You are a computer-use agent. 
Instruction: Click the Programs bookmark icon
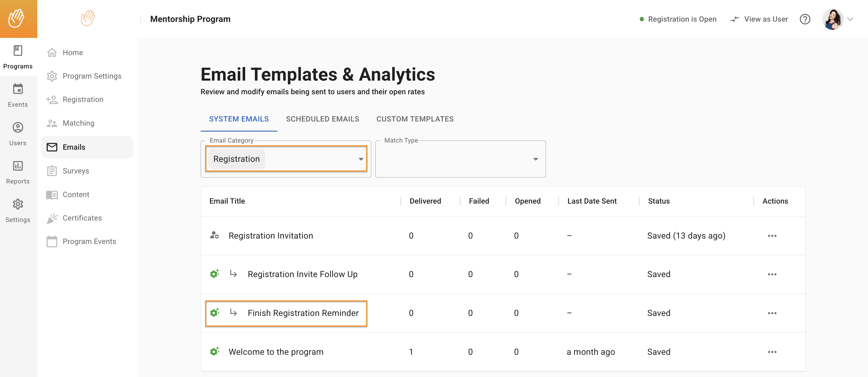(x=18, y=51)
